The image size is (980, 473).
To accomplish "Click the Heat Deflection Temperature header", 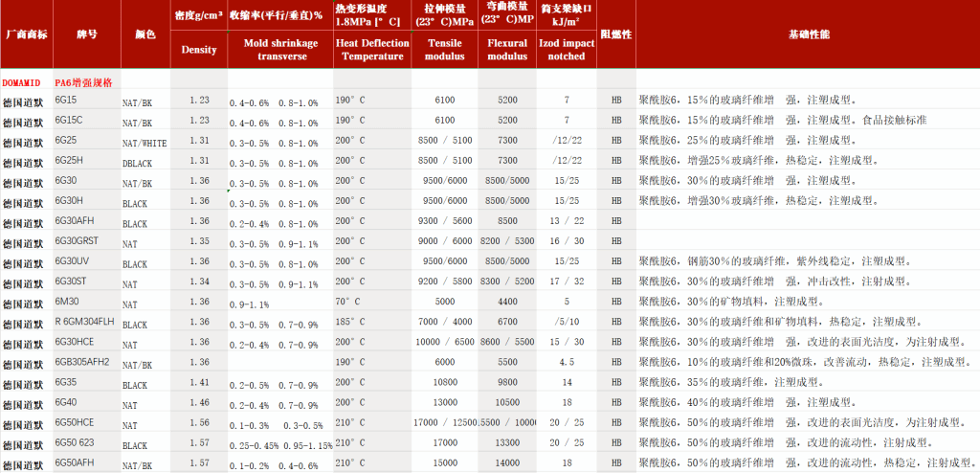I will click(x=372, y=50).
